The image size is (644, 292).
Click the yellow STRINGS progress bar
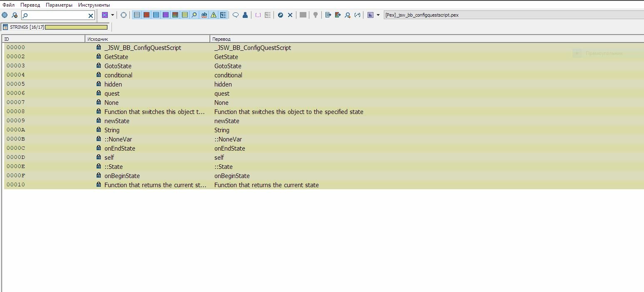[76, 27]
